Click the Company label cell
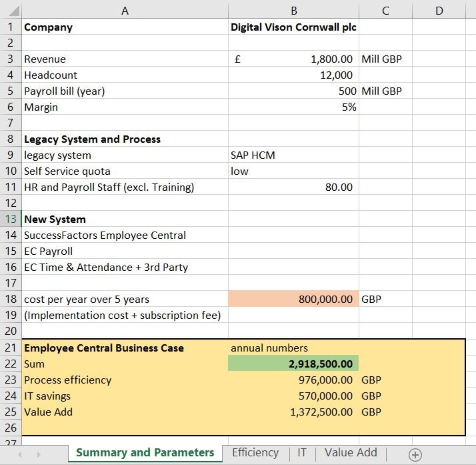The image size is (476, 465). (x=125, y=27)
